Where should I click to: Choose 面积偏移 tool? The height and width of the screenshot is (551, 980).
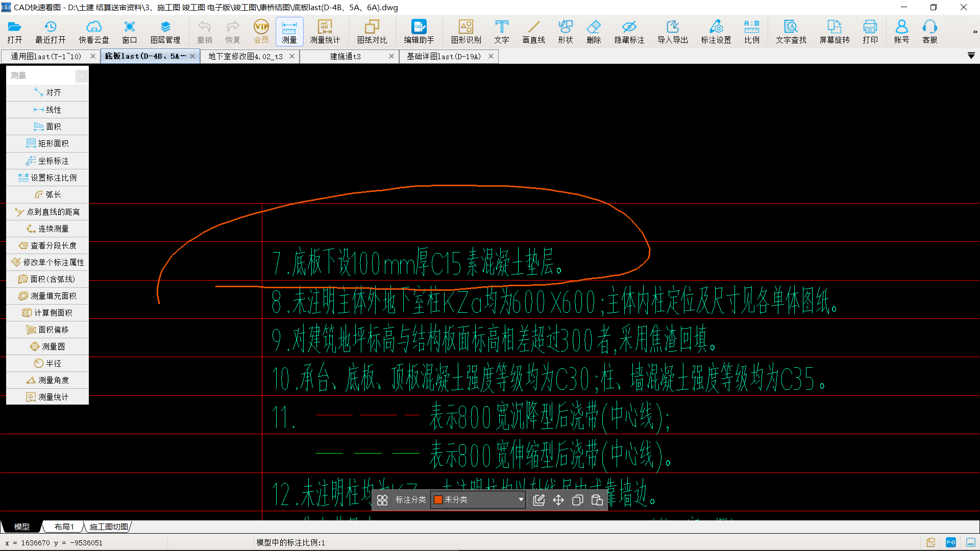click(x=47, y=330)
